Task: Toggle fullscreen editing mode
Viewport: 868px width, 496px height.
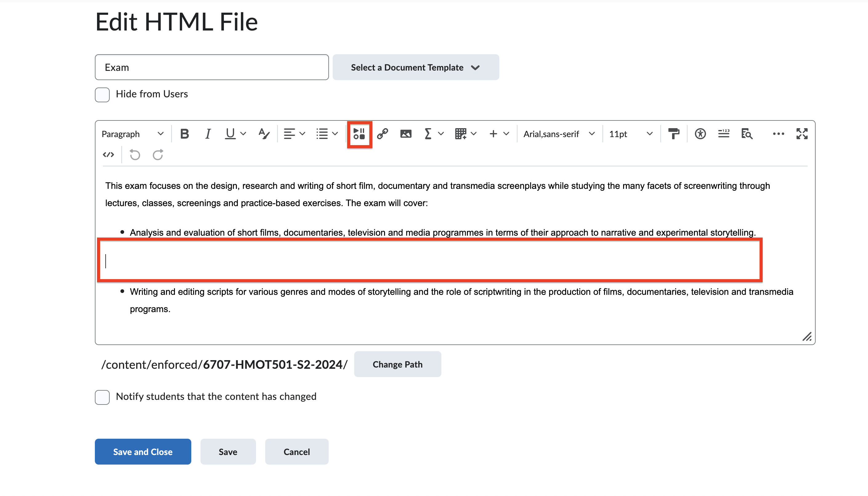Action: (x=802, y=133)
